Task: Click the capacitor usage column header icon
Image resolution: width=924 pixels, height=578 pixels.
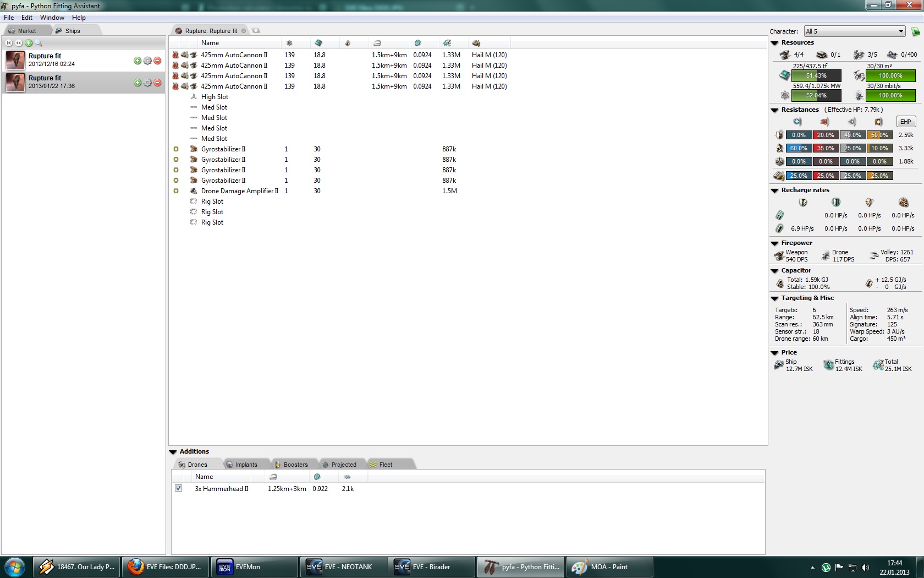Action: click(348, 43)
